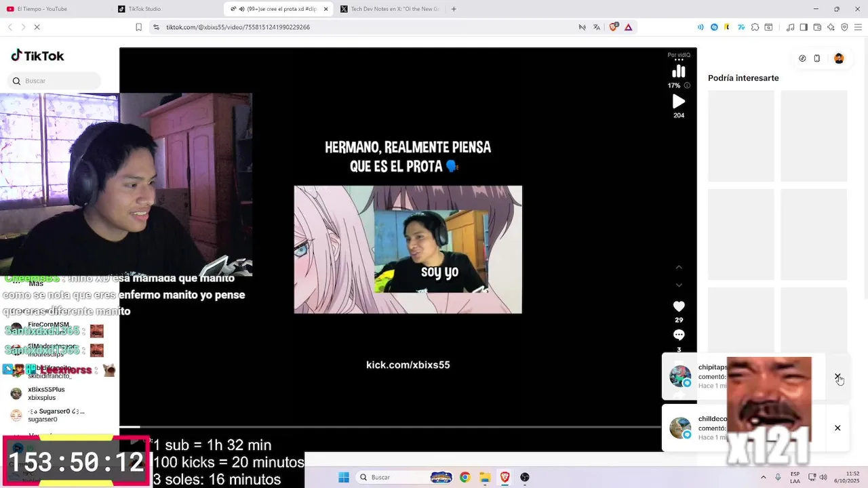Open the browser hamburger main menu

point(858,27)
